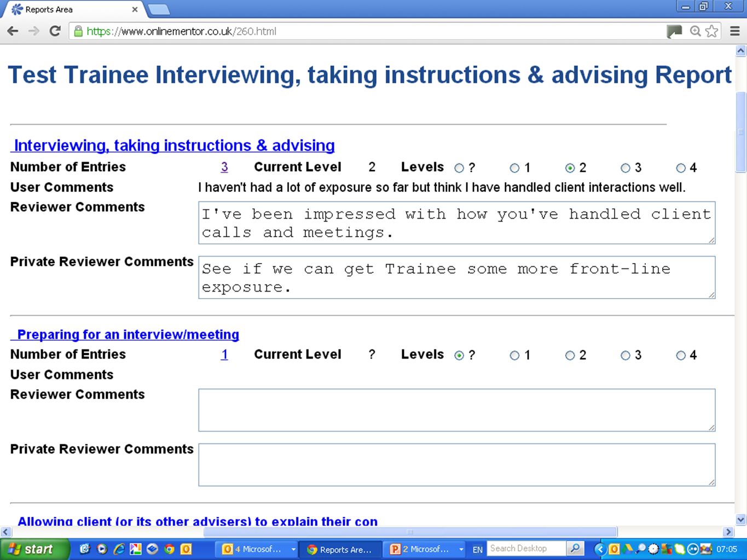Launch Internet Explorer from quick launch
The image size is (747, 560).
(x=119, y=549)
